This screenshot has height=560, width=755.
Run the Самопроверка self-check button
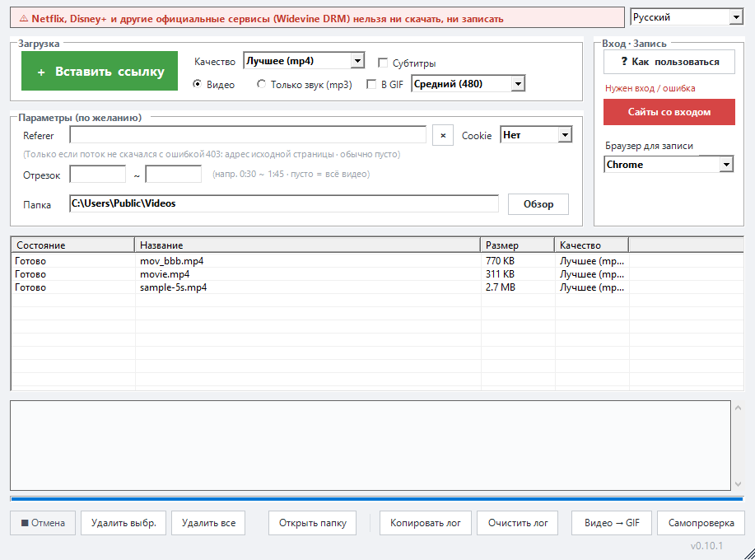tap(701, 523)
